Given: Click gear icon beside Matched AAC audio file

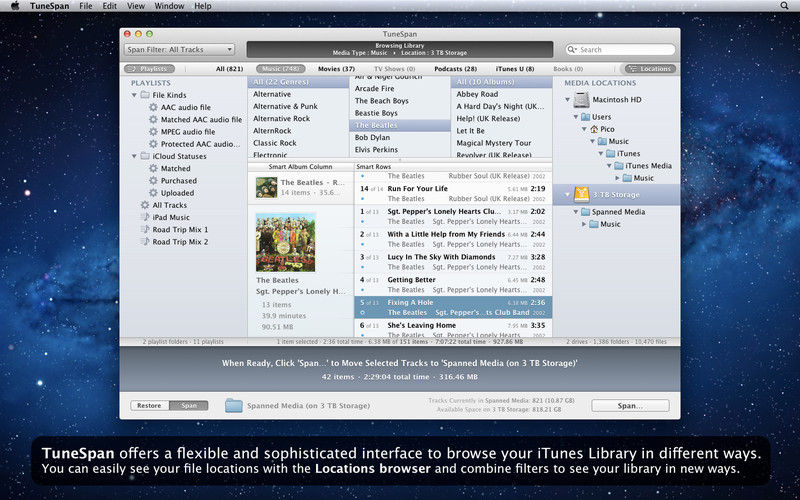Looking at the screenshot, I should 153,119.
